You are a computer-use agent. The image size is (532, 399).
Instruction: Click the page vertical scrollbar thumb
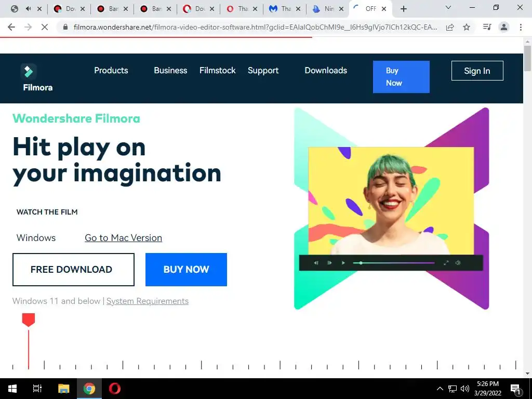(527, 58)
